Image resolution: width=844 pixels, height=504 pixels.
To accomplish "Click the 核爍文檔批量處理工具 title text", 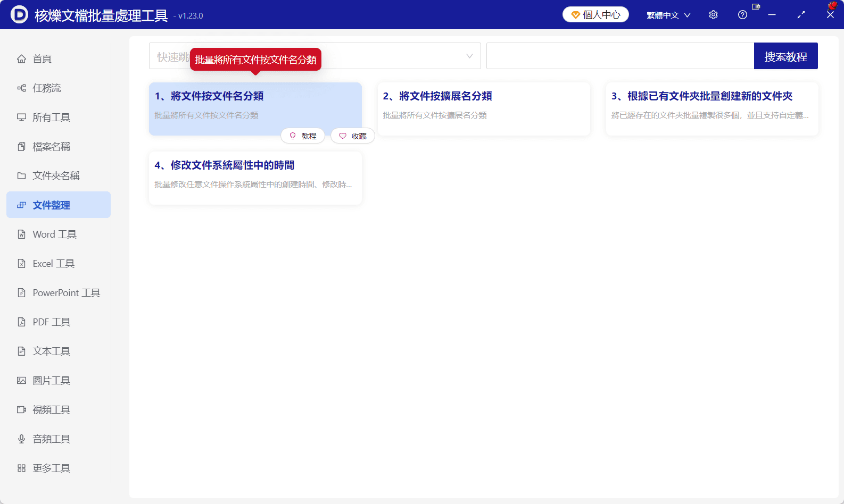I will click(x=101, y=15).
